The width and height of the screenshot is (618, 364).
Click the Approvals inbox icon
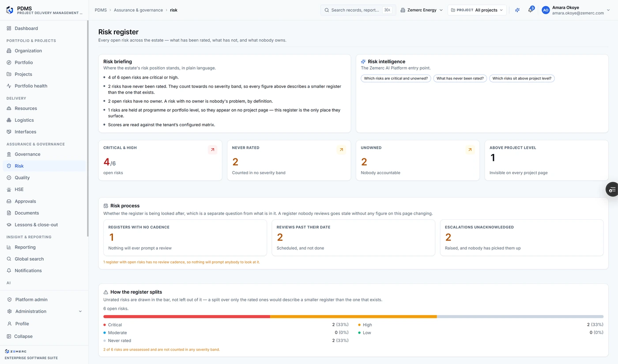[x=9, y=201]
